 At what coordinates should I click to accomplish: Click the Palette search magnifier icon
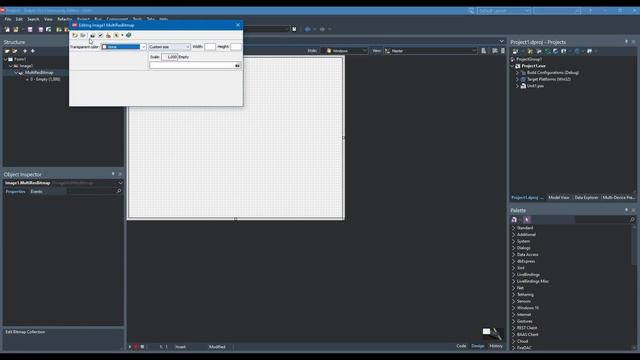(x=632, y=220)
